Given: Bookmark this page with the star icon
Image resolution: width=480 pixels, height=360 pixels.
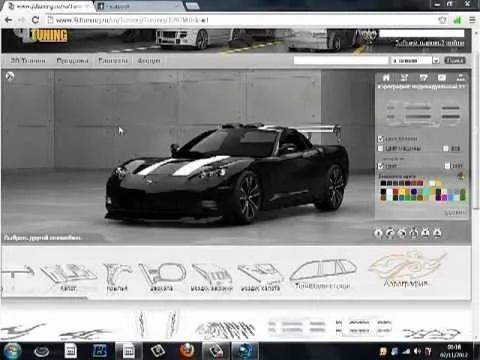Looking at the screenshot, I should [x=442, y=20].
